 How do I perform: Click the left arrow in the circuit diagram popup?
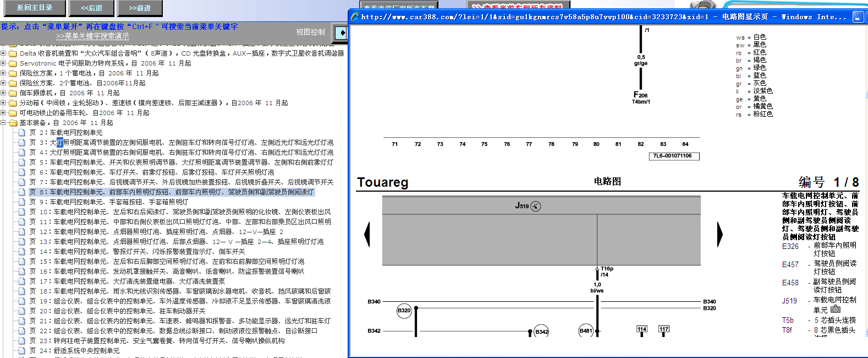tap(367, 234)
